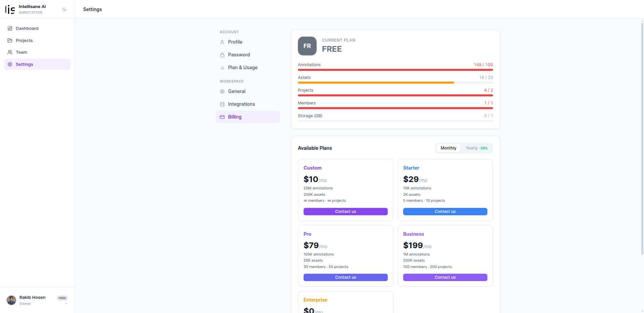Screen dimensions: 644x313
Task: Switch billing to Yearly -20%
Action: pos(476,148)
